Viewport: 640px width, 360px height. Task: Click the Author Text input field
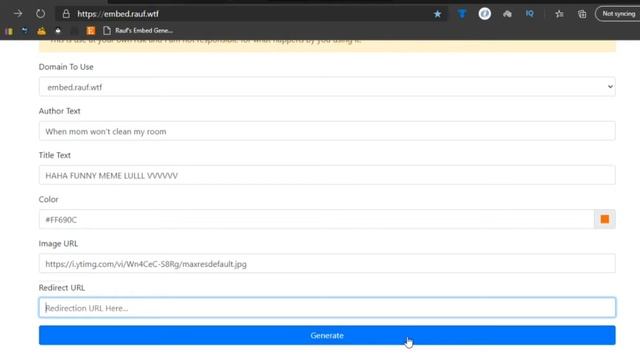point(327,131)
